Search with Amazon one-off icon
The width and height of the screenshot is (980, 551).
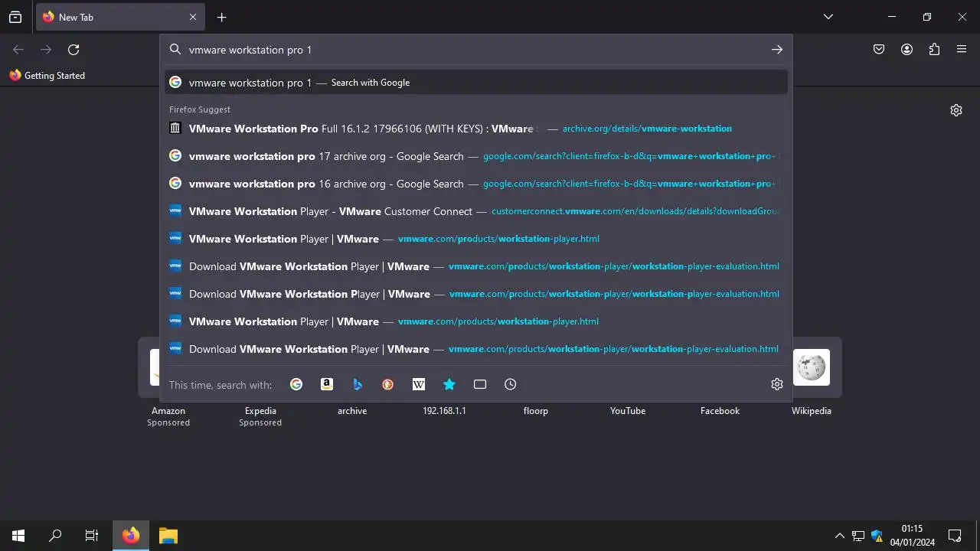[327, 385]
